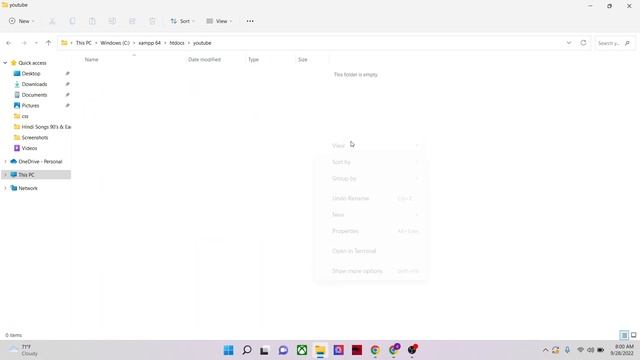The width and height of the screenshot is (640, 360).
Task: Open the weather widget on the taskbar
Action: (24, 350)
